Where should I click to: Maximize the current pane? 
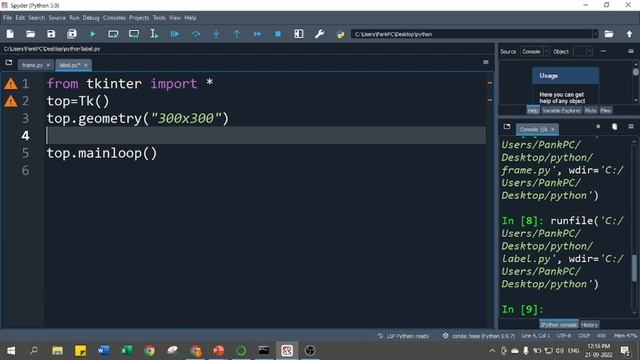[299, 34]
